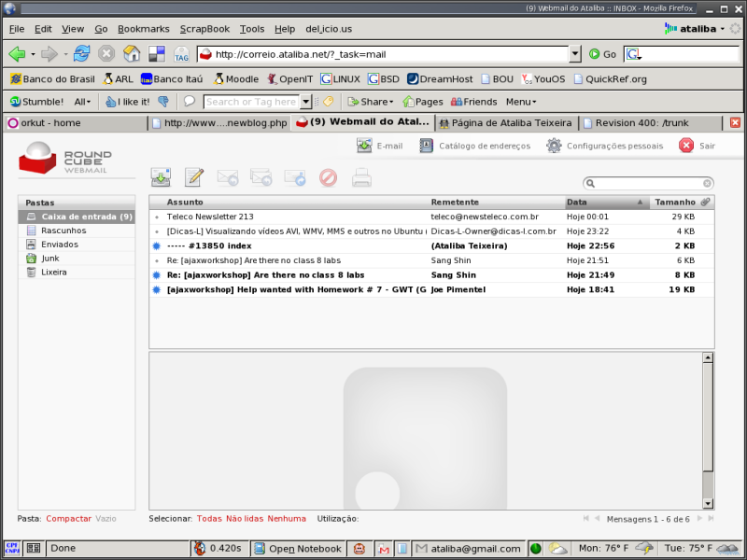Click the preview pane scrollbar thumb
Image resolution: width=747 pixels, height=560 pixels.
pyautogui.click(x=708, y=416)
